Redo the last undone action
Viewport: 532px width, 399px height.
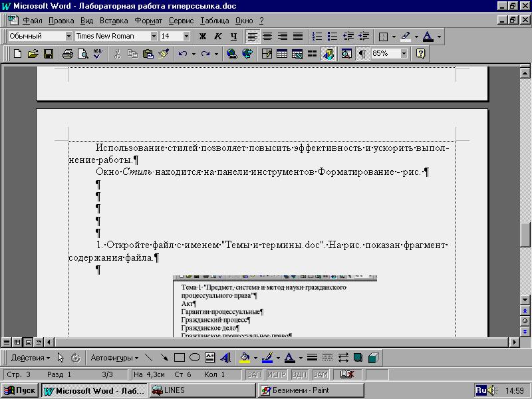pyautogui.click(x=205, y=54)
